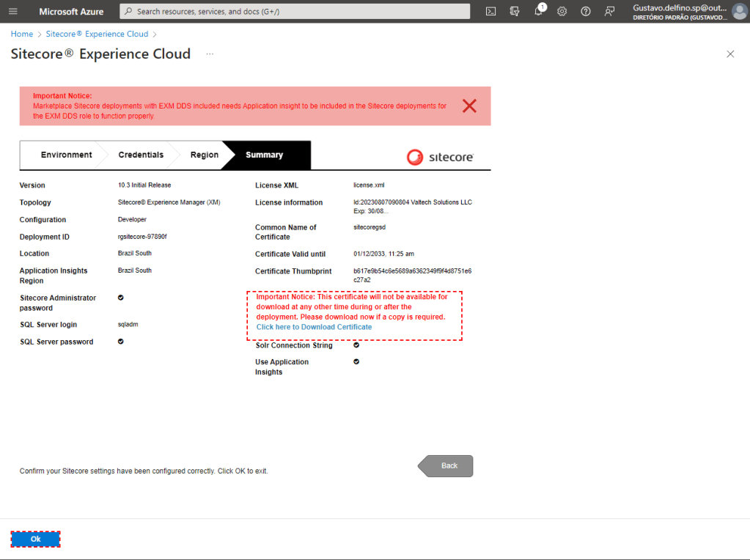
Task: Launch Cloud Shell from the top bar
Action: [x=491, y=12]
